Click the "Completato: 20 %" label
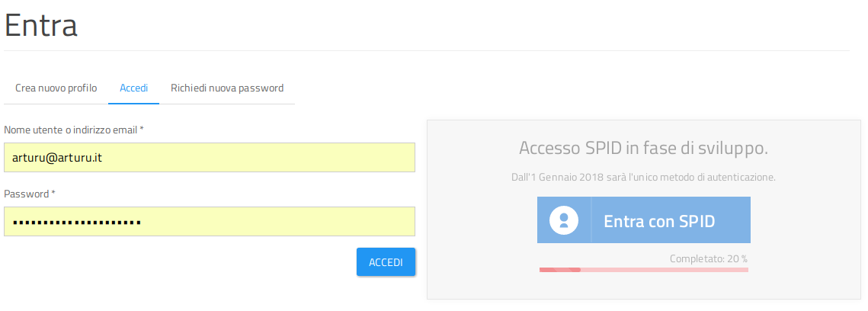The width and height of the screenshot is (868, 311). 709,258
